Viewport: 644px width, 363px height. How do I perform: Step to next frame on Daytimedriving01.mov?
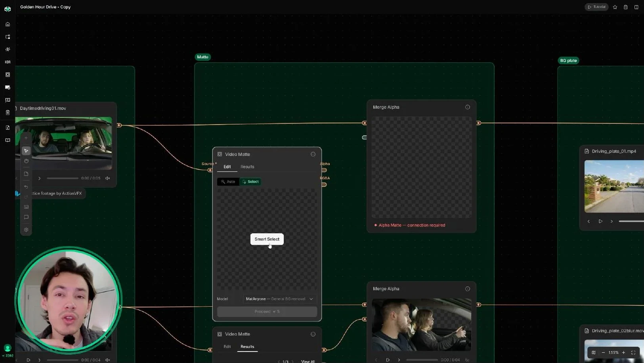pos(39,178)
